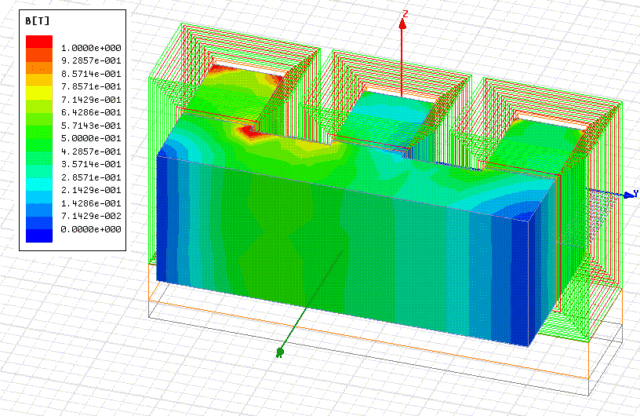Click the legend value 7.8571e-001
This screenshot has height=416, width=640.
(91, 87)
